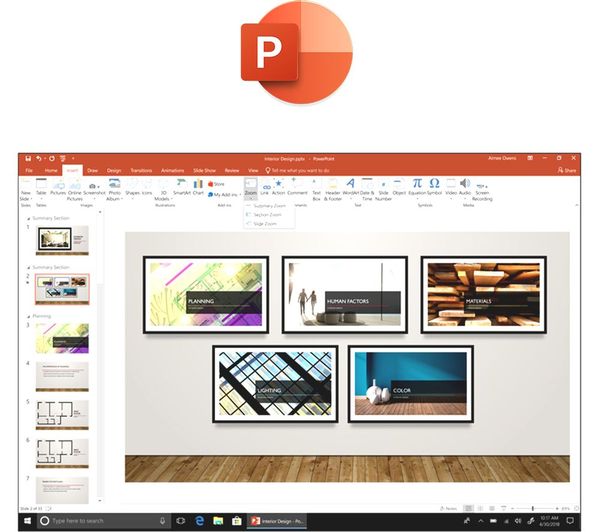Select slide 1 thumbnail in the panel
The width and height of the screenshot is (600, 532).
click(62, 240)
